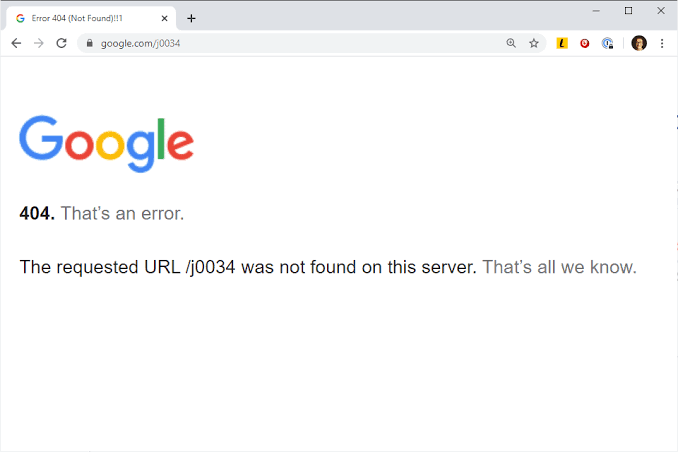Open the Chrome profile avatar
Viewport: 678px width, 452px height.
pyautogui.click(x=639, y=43)
